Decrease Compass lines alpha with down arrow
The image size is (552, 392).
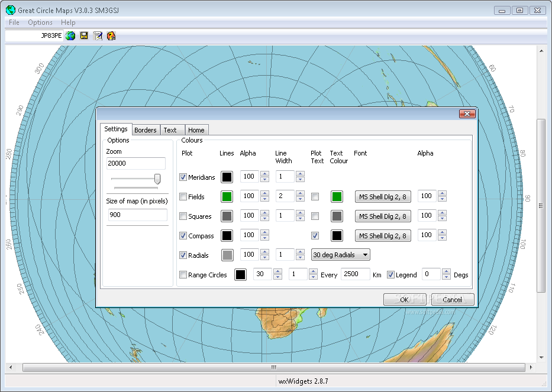click(x=264, y=238)
